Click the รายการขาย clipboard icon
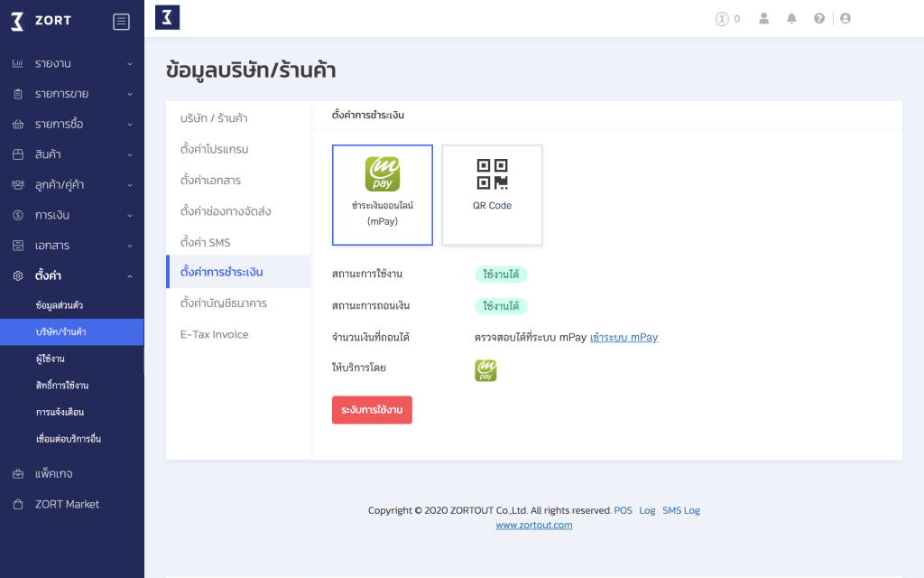 point(18,94)
